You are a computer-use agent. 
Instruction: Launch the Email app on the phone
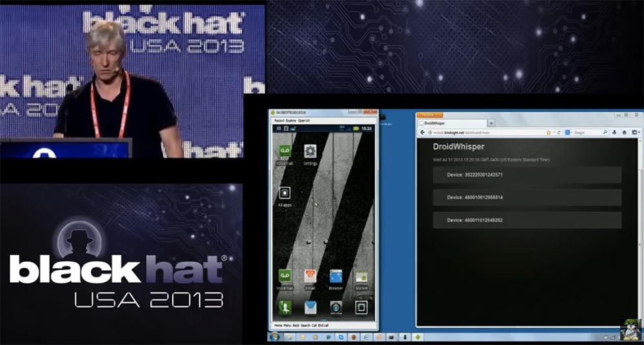(x=310, y=277)
